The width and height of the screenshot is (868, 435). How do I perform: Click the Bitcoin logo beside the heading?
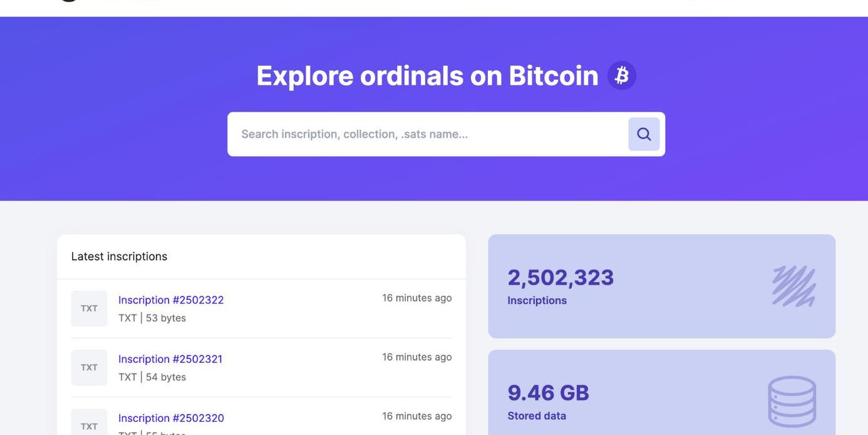pyautogui.click(x=621, y=76)
